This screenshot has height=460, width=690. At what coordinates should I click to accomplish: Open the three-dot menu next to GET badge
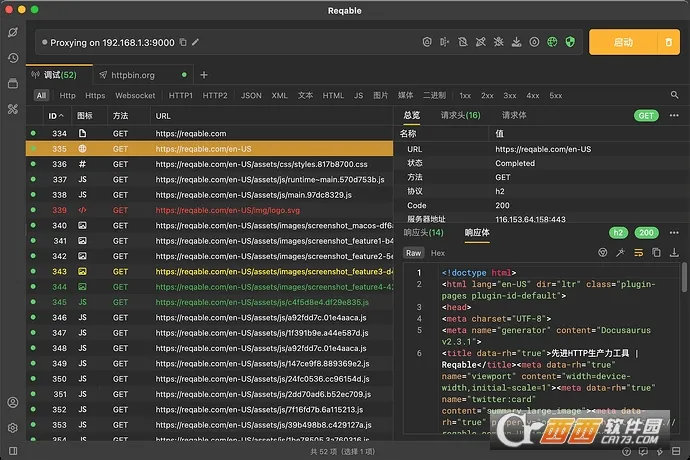(x=674, y=115)
